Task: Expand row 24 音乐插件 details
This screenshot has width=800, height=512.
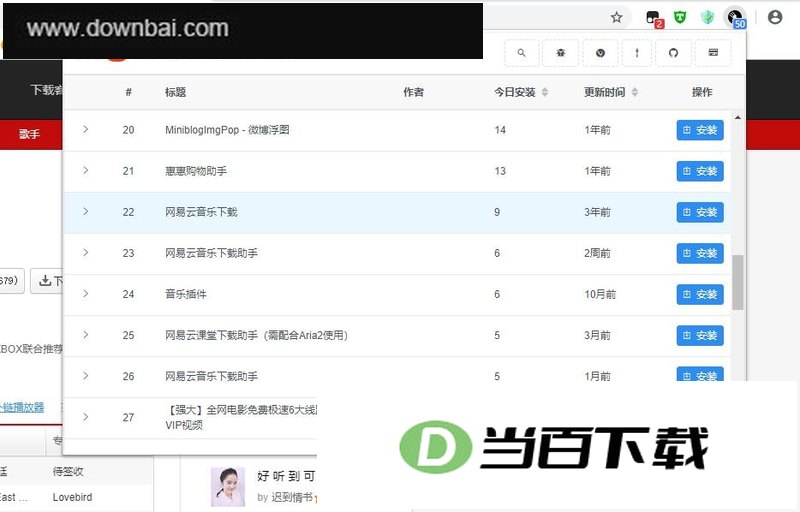Action: tap(85, 294)
